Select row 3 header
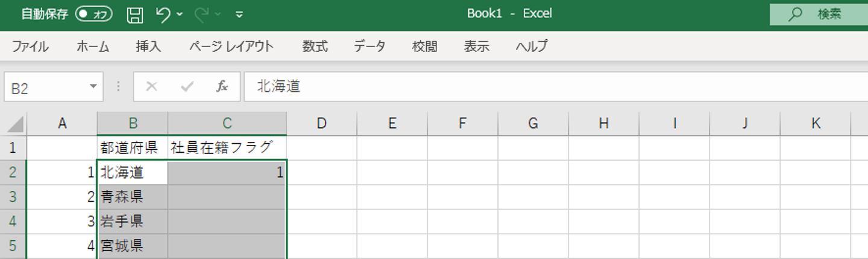 [13, 197]
